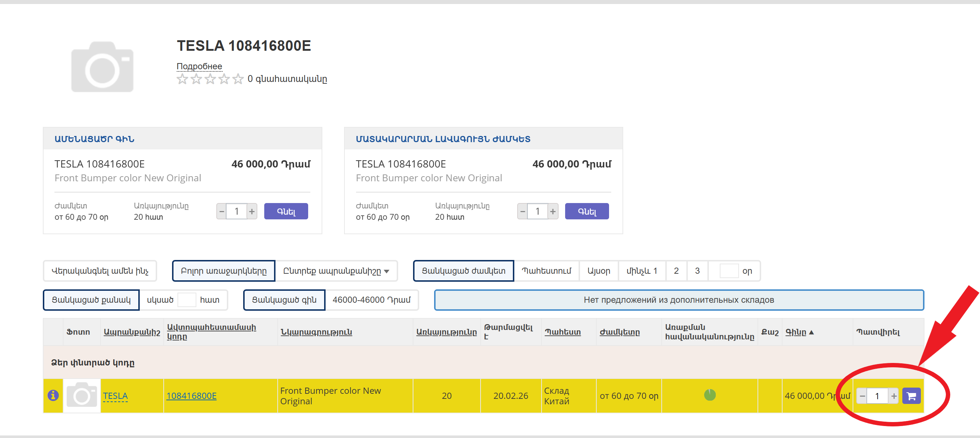The height and width of the screenshot is (438, 980).
Task: Click the 46000-46000 price range filter
Action: (372, 300)
